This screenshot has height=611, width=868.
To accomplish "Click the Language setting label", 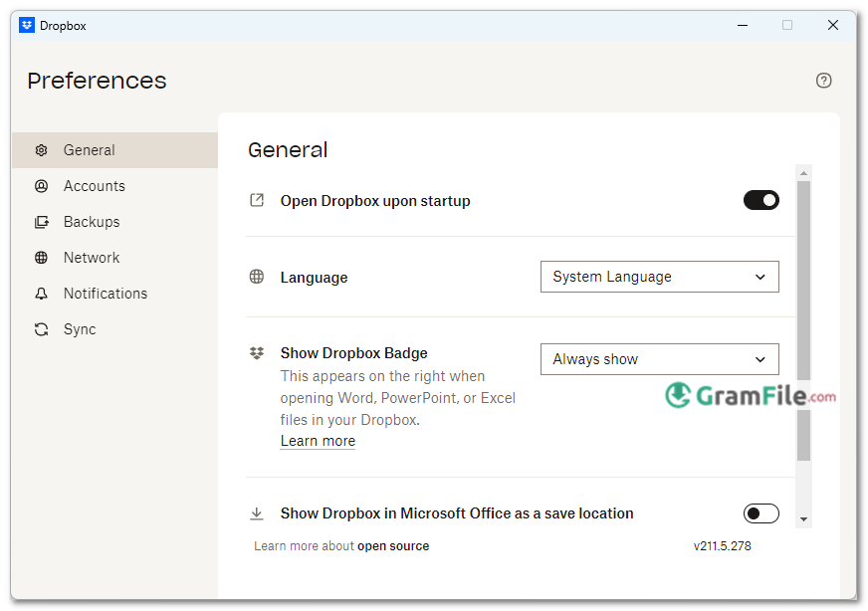I will (x=314, y=278).
